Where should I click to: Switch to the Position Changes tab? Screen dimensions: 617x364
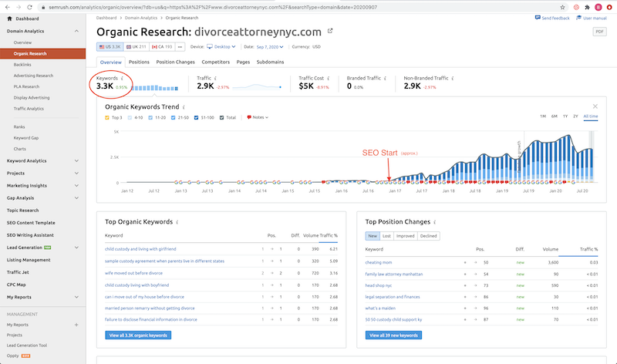176,62
